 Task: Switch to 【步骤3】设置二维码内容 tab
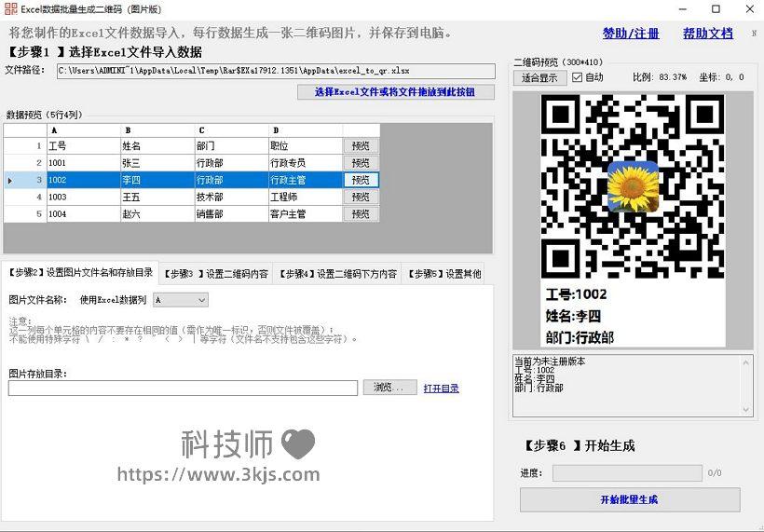point(216,274)
